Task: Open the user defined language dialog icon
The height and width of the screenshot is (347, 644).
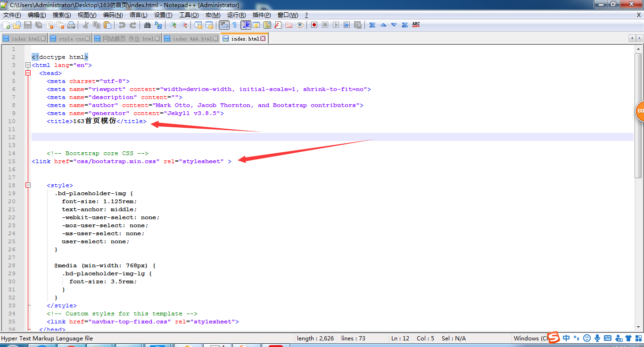Action: [256, 25]
